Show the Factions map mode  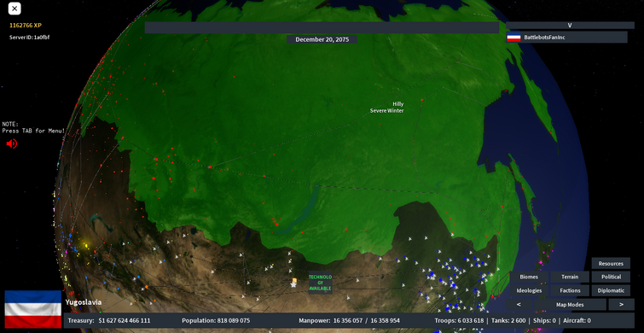pos(570,290)
